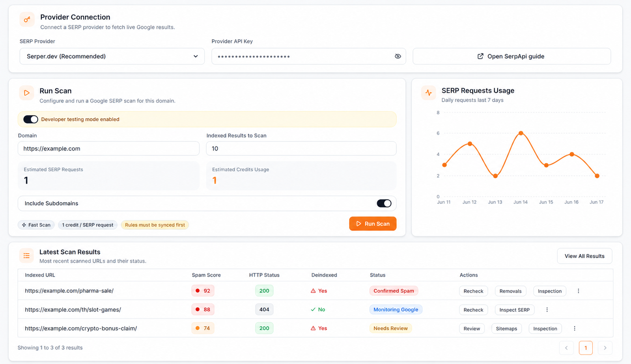The height and width of the screenshot is (364, 631).
Task: Click the Jun 12 data point on chart
Action: (470, 144)
